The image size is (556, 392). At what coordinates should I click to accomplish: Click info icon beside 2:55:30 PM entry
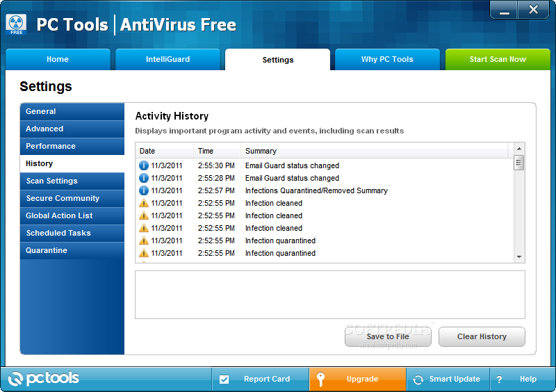[x=144, y=165]
